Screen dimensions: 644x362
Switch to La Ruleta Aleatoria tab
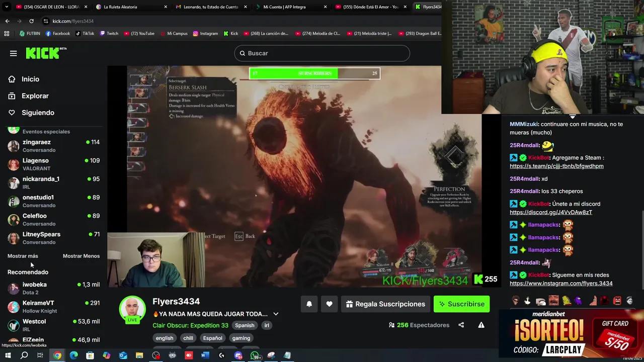(131, 7)
